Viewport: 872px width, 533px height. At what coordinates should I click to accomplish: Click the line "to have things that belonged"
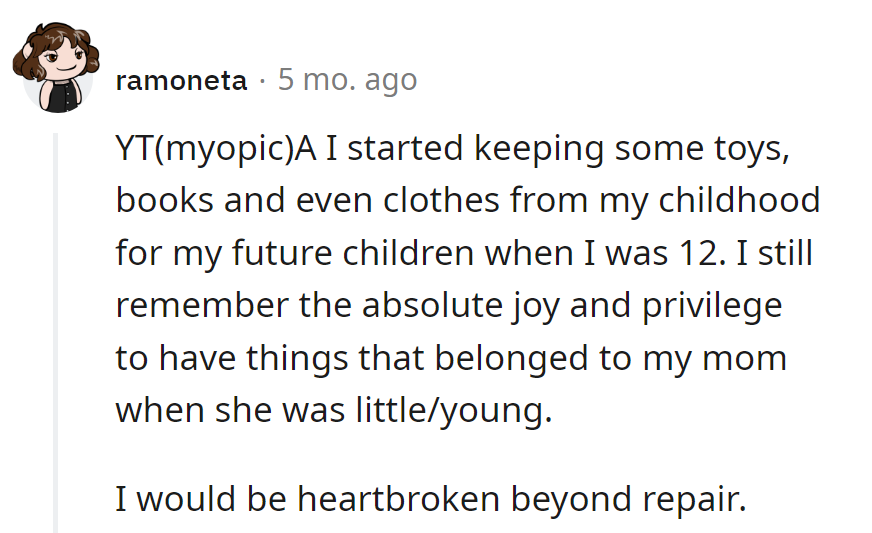(x=451, y=358)
